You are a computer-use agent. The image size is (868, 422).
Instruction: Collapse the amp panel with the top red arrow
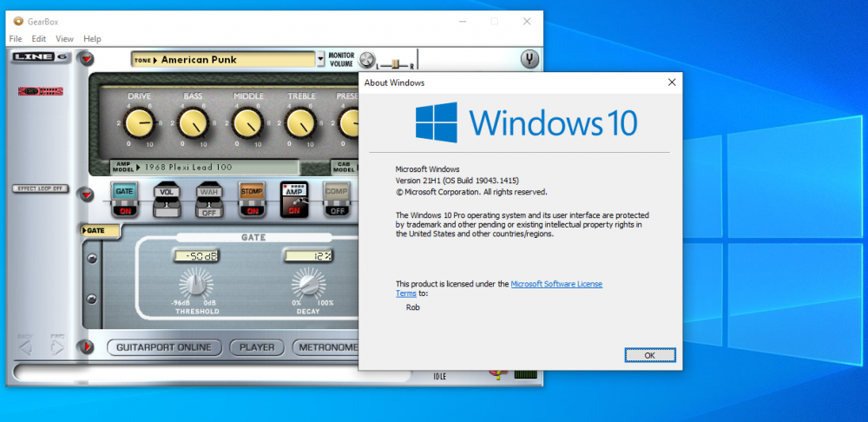coord(86,58)
